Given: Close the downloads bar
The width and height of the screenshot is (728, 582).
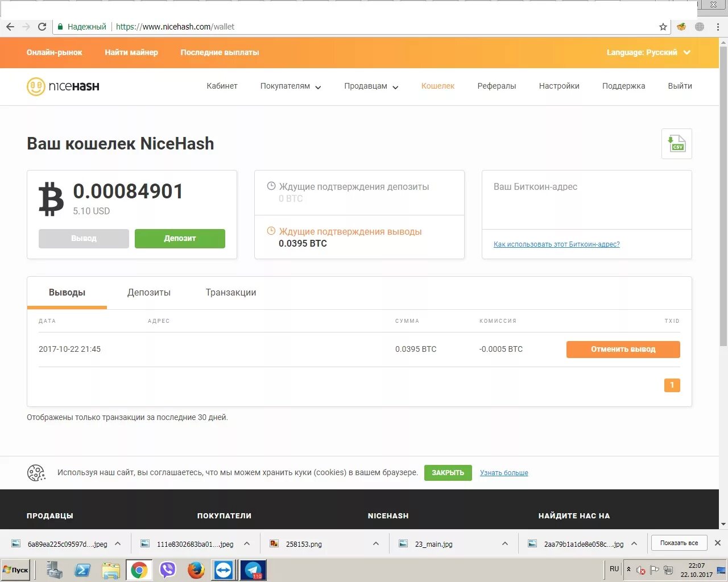Looking at the screenshot, I should (718, 543).
